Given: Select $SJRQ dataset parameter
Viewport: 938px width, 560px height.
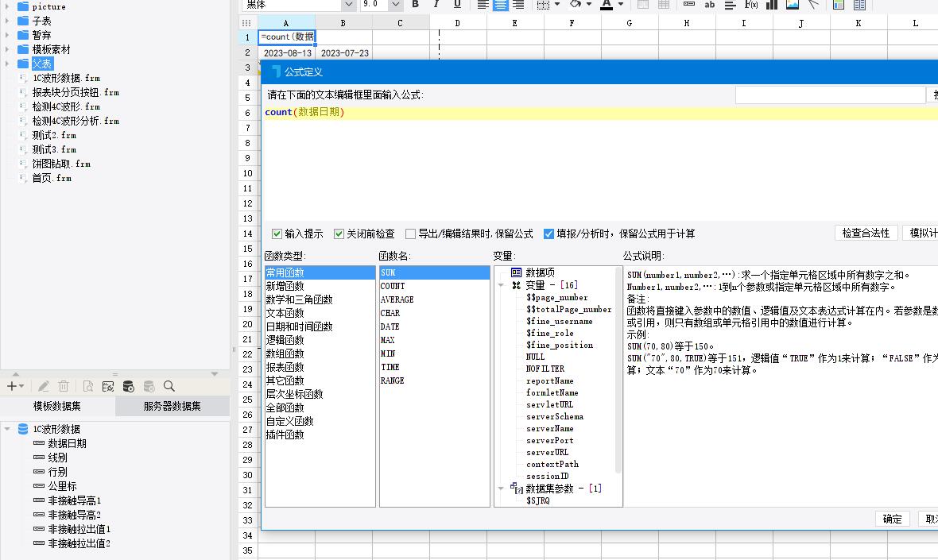Looking at the screenshot, I should coord(538,500).
